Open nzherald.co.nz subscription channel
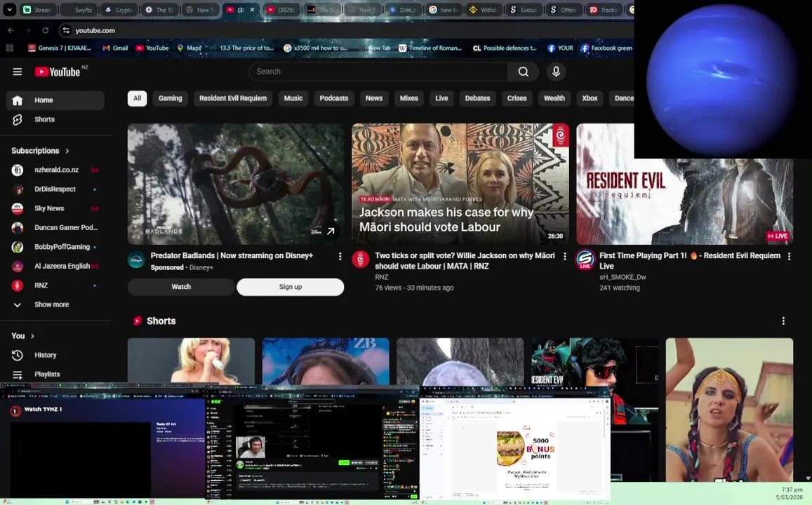This screenshot has width=812, height=505. click(x=55, y=170)
